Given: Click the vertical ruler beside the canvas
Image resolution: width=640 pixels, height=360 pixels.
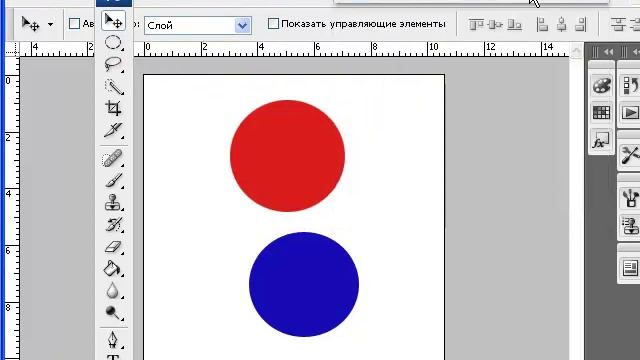Looking at the screenshot, I should click(x=12, y=208).
